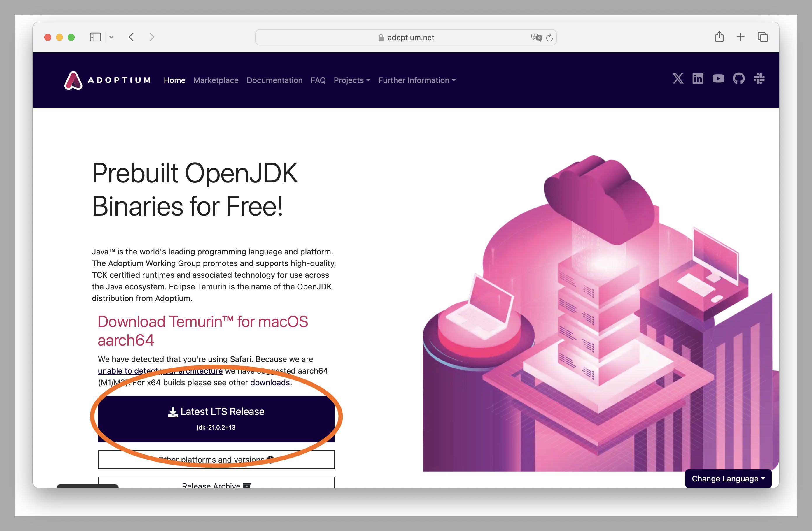Open the Adoptium Slack icon
Screen dimensions: 812x531
pyautogui.click(x=759, y=79)
